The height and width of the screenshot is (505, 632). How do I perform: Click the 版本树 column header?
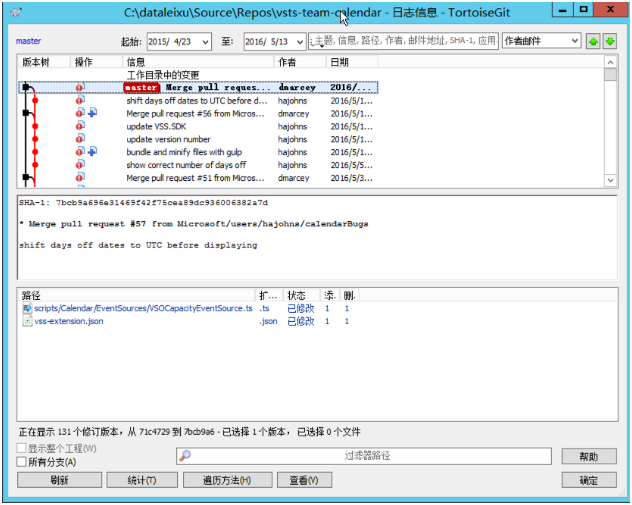coord(44,62)
